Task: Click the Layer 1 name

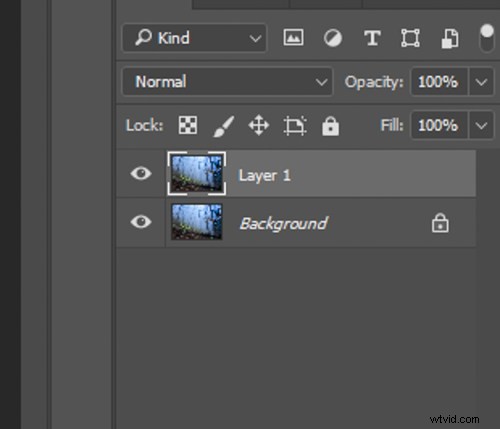Action: pyautogui.click(x=265, y=175)
